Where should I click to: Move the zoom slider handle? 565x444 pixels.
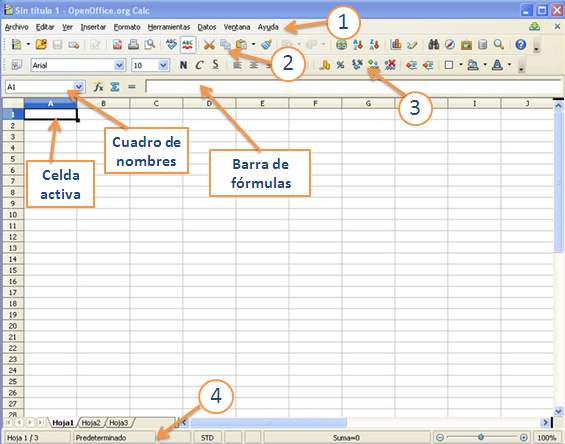pyautogui.click(x=481, y=437)
